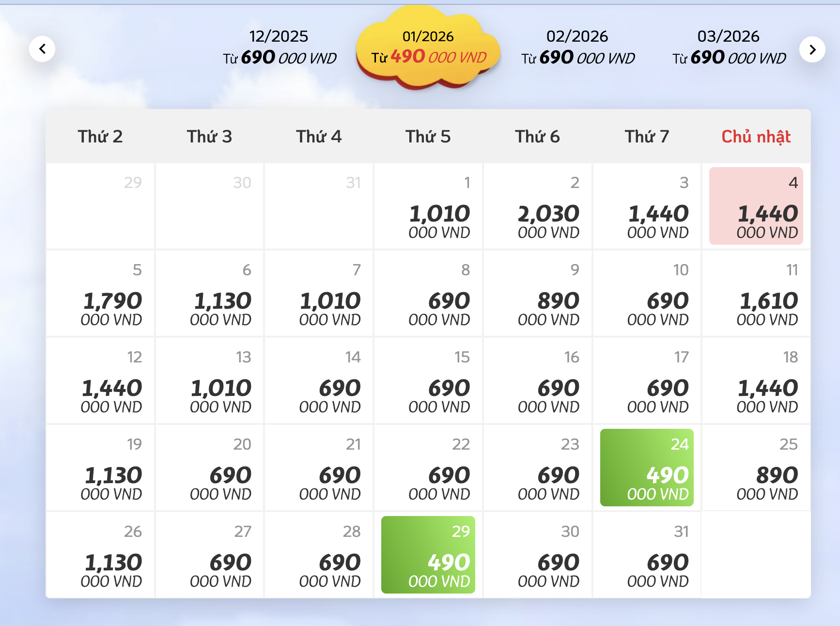Switch to the 02/2026 month tab
The width and height of the screenshot is (840, 626).
(x=577, y=47)
